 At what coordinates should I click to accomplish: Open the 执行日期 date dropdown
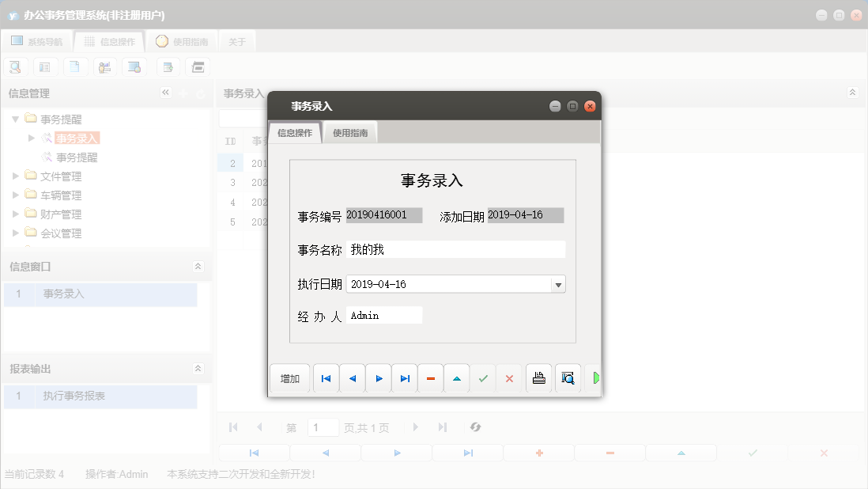click(559, 283)
